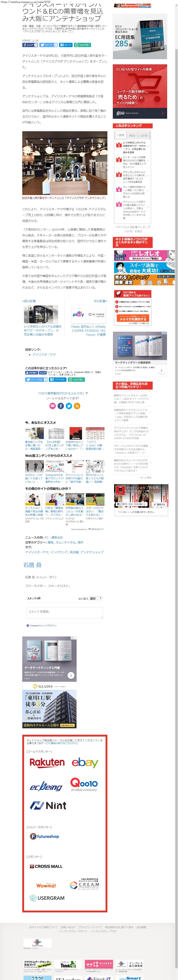Open the レオレオ manga banner
The height and width of the screenshot is (980, 178).
click(145, 255)
